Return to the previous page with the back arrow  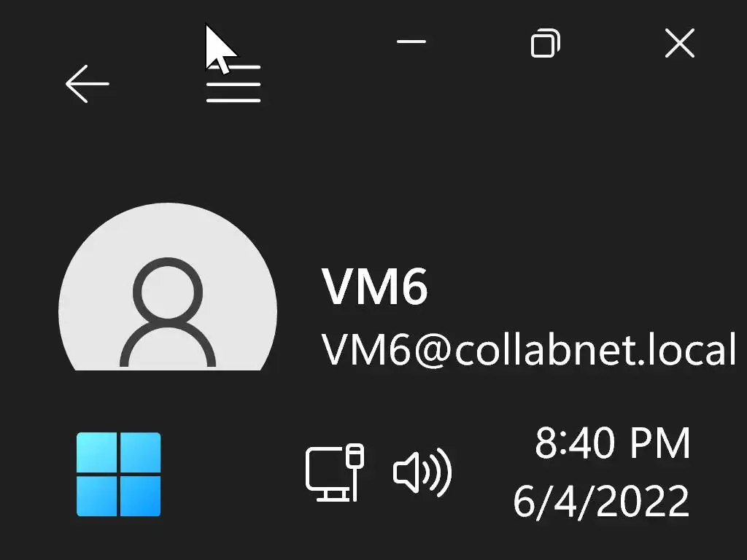tap(88, 84)
